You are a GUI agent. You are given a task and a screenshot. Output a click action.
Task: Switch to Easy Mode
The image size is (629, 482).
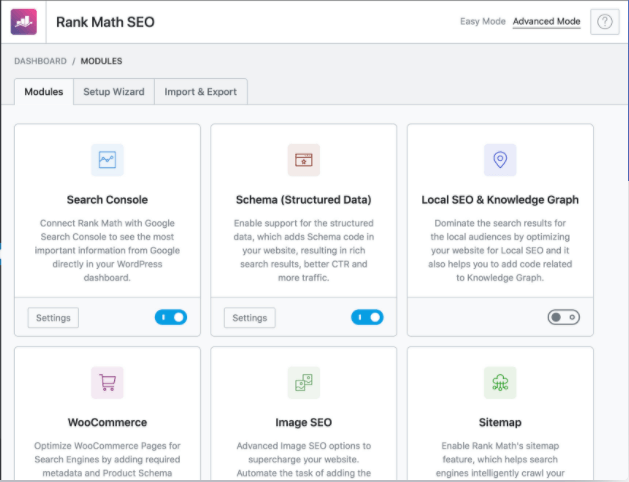coord(482,22)
